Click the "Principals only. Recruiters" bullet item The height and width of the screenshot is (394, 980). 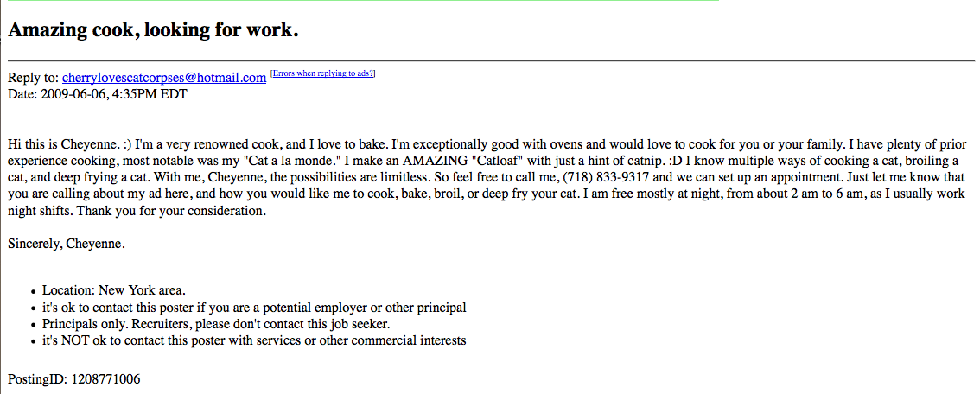(216, 325)
